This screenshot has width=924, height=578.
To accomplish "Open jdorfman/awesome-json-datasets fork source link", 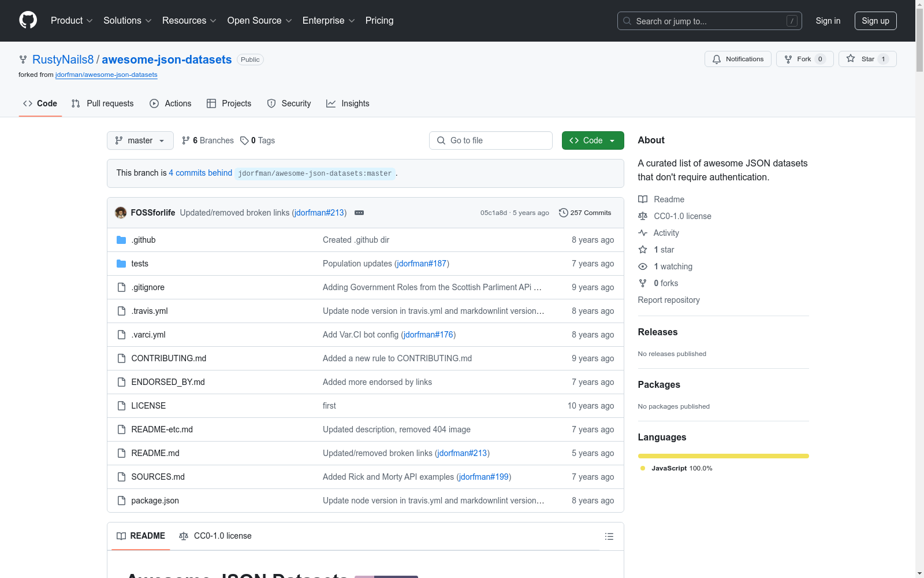I will click(106, 75).
